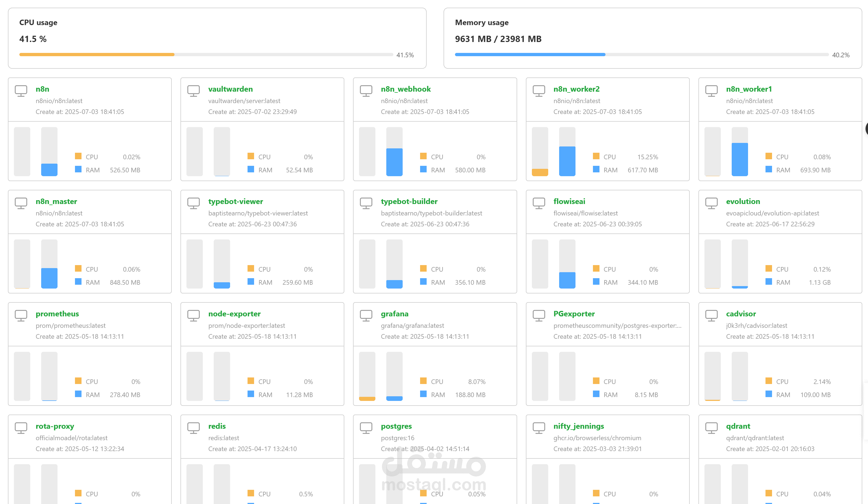Open the node-exporter container link
Screen dimensions: 868x504
[234, 313]
